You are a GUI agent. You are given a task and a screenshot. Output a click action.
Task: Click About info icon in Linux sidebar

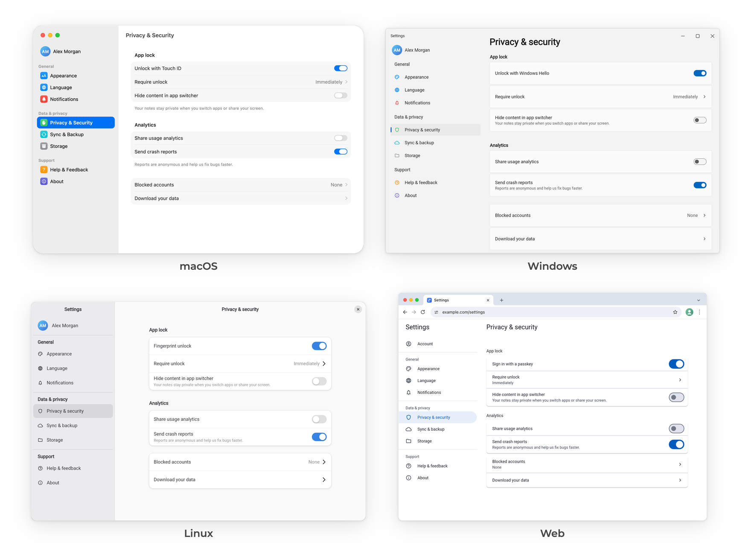[x=41, y=483]
